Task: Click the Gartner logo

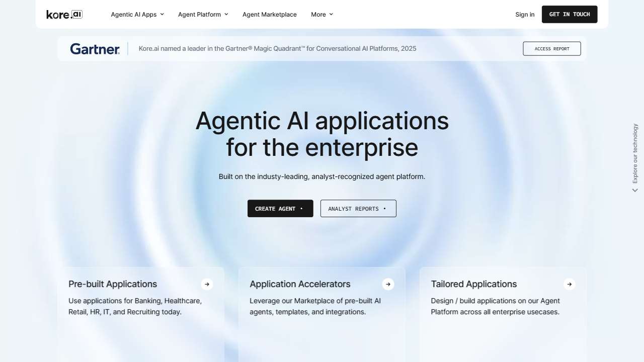Action: click(x=95, y=49)
